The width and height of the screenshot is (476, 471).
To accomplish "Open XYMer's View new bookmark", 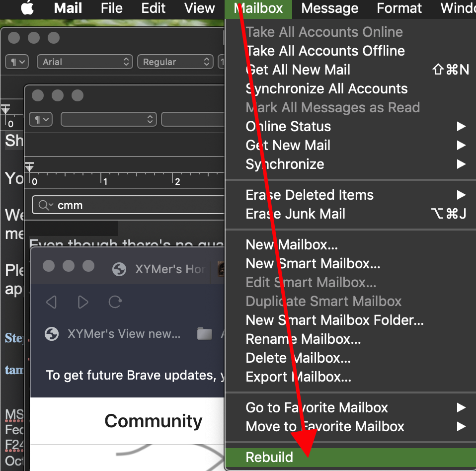I will point(113,334).
